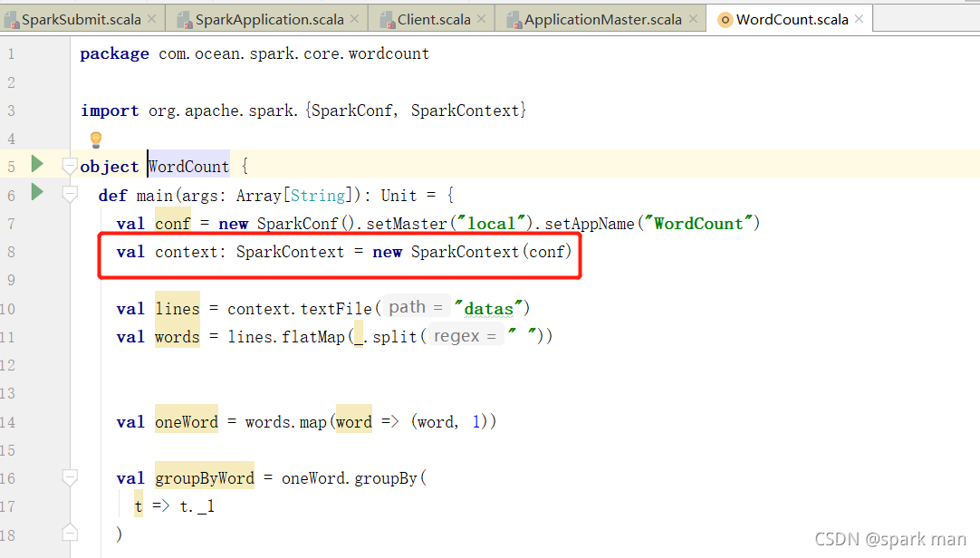Image resolution: width=980 pixels, height=558 pixels.
Task: Click SparkContext type annotation on line 8
Action: point(290,252)
